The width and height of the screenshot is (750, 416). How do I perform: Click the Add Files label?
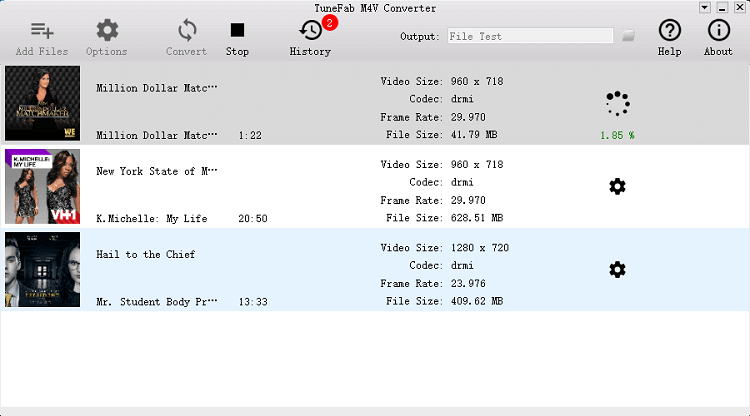point(42,51)
